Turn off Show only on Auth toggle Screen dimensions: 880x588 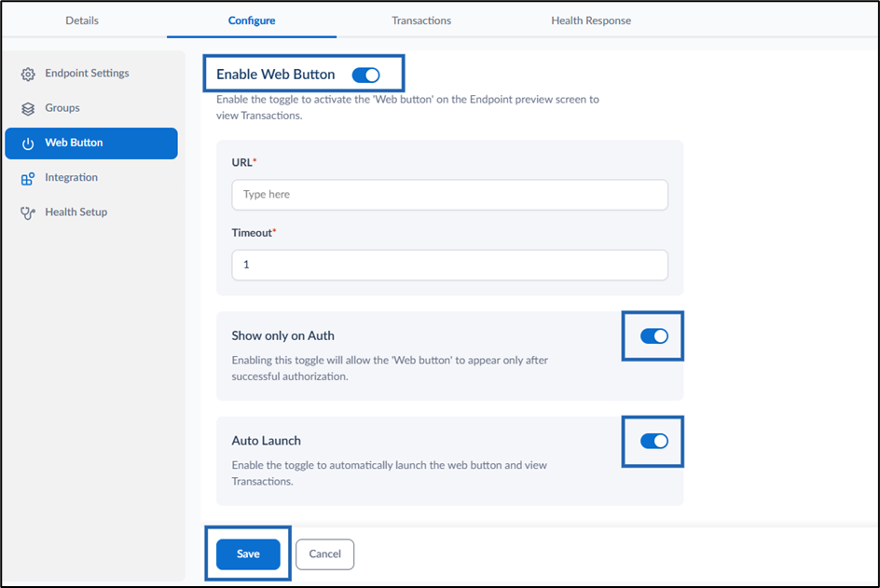tap(653, 336)
